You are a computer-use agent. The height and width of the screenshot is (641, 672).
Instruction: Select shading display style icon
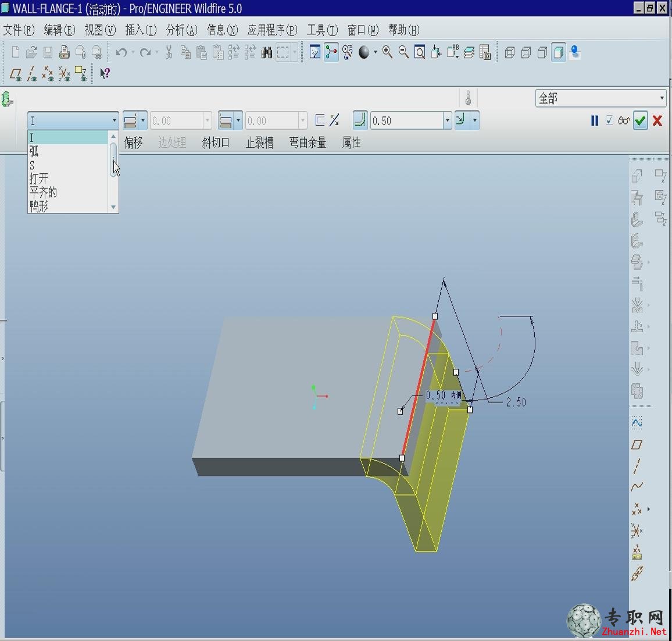(x=559, y=53)
